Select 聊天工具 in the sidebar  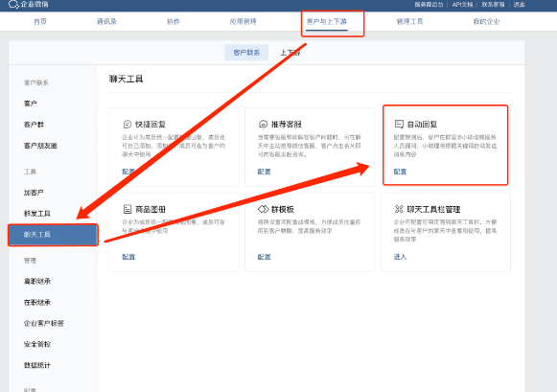pyautogui.click(x=53, y=235)
